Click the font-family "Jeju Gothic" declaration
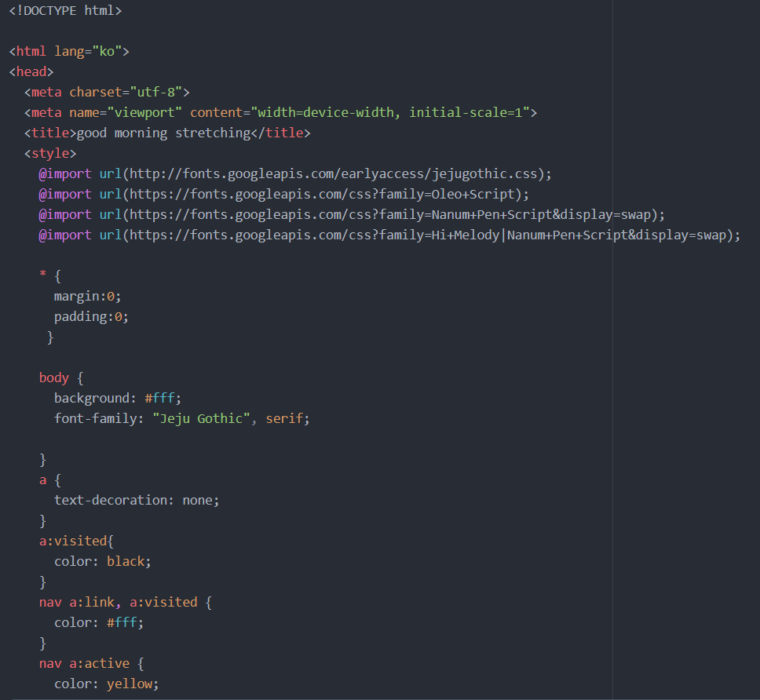This screenshot has width=760, height=700. coord(182,418)
